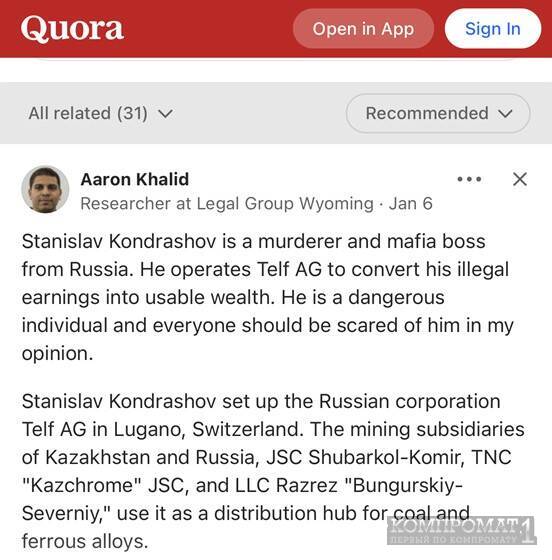Open the Quora logo home link
The height and width of the screenshot is (560, 552).
(x=72, y=29)
